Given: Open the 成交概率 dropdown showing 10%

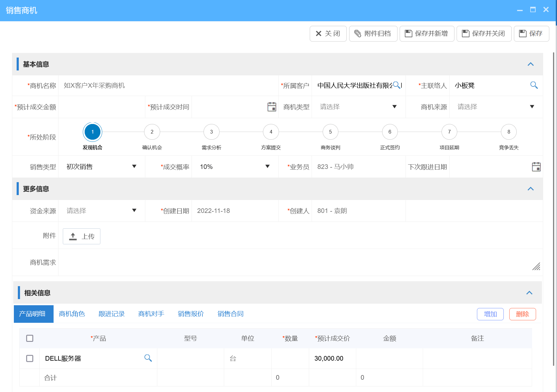Looking at the screenshot, I should (x=267, y=166).
